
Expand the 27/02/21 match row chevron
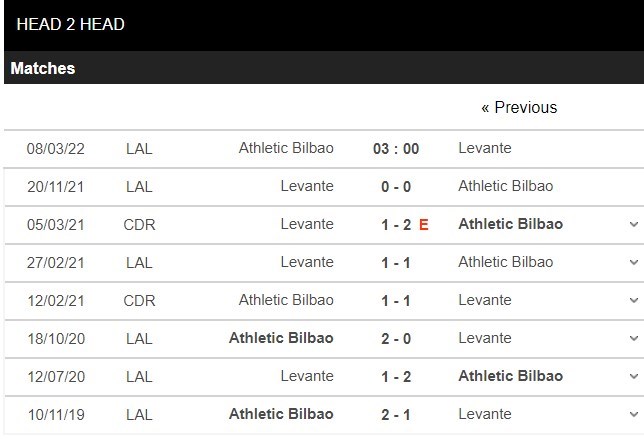(x=634, y=262)
